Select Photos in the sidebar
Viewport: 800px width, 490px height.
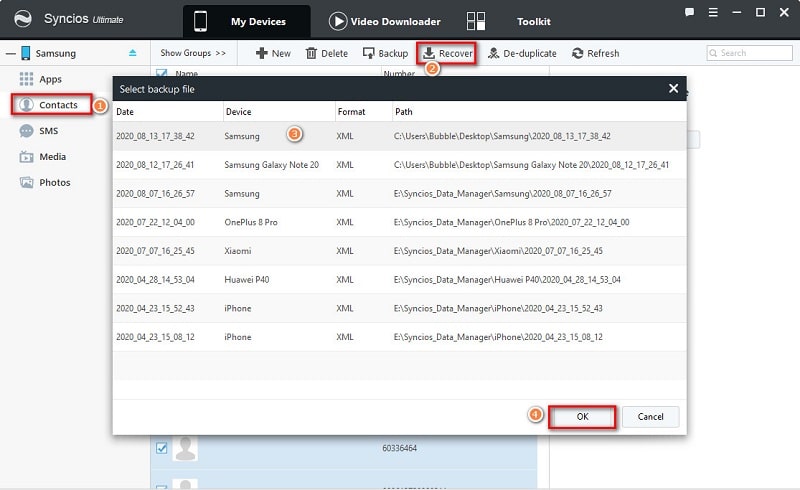[45, 182]
